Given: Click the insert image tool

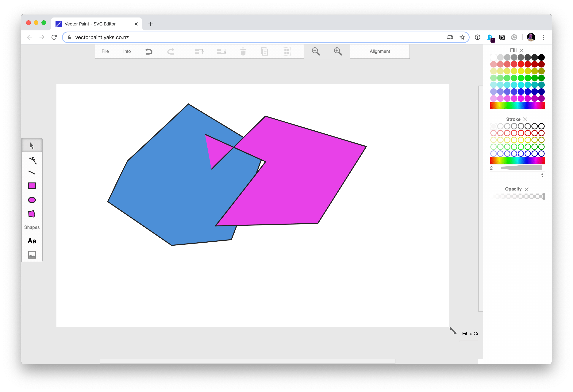Looking at the screenshot, I should (32, 255).
